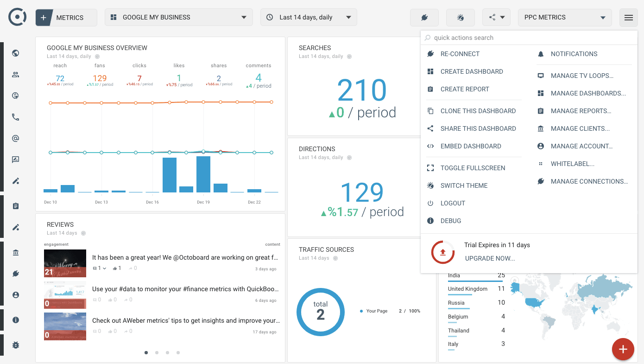Viewport: 644px width, 364px height.
Task: Open the clipboard reports icon in sidebar
Action: pos(15,205)
